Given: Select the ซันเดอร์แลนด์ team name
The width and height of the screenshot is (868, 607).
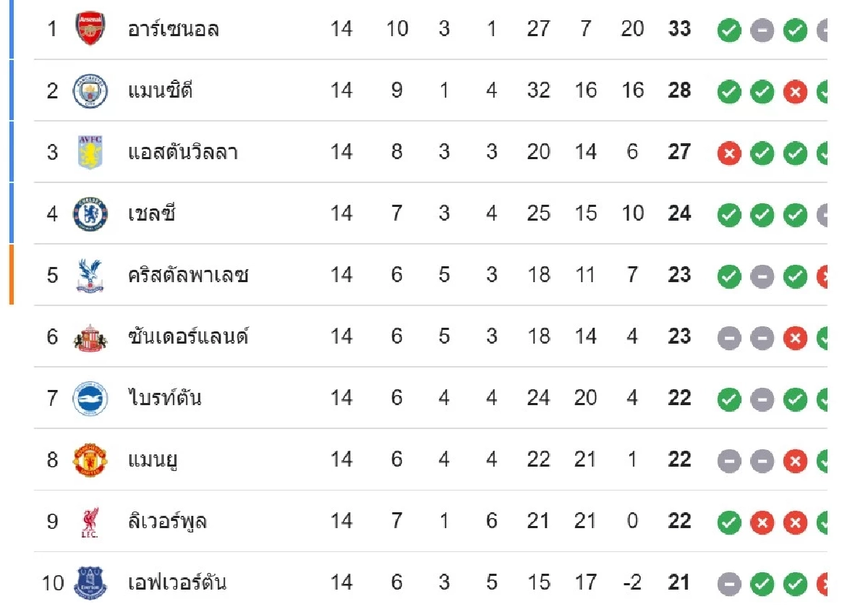Looking at the screenshot, I should coord(188,337).
